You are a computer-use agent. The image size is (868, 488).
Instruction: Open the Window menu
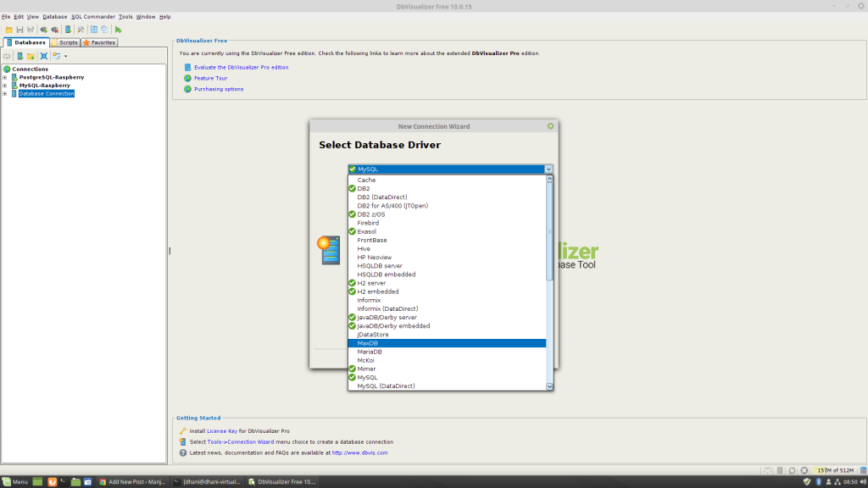[x=146, y=17]
